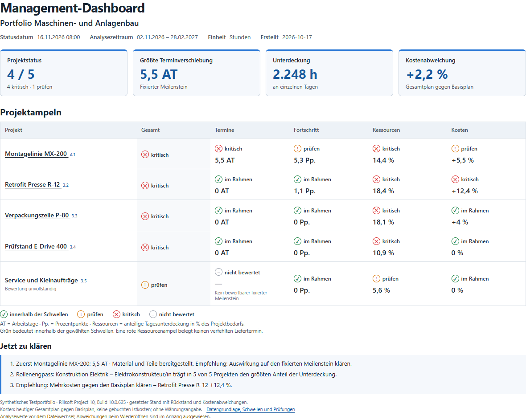
Task: Select the Kostenabweichung +2,2 % card
Action: pos(462,73)
